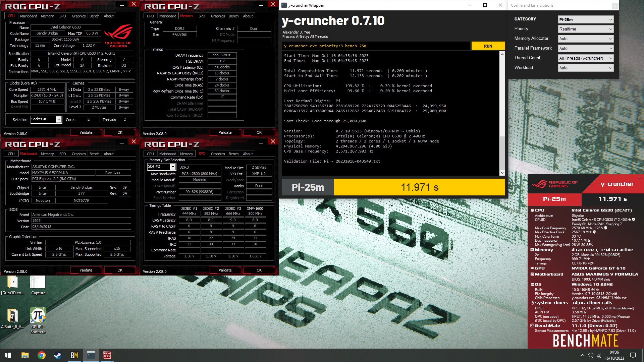644x362 pixels.
Task: Open Graphics tab in the Memory-tab CPU-Z window
Action: coord(218,16)
